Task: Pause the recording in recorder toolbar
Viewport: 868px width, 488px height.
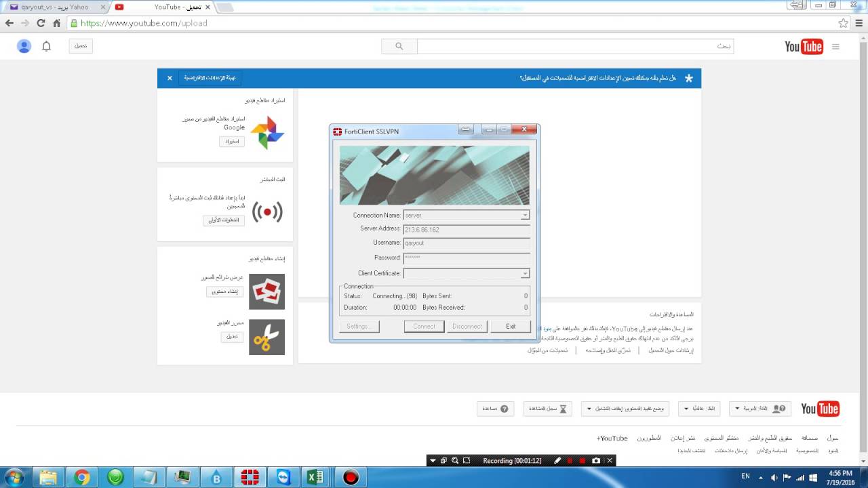Action: [570, 460]
